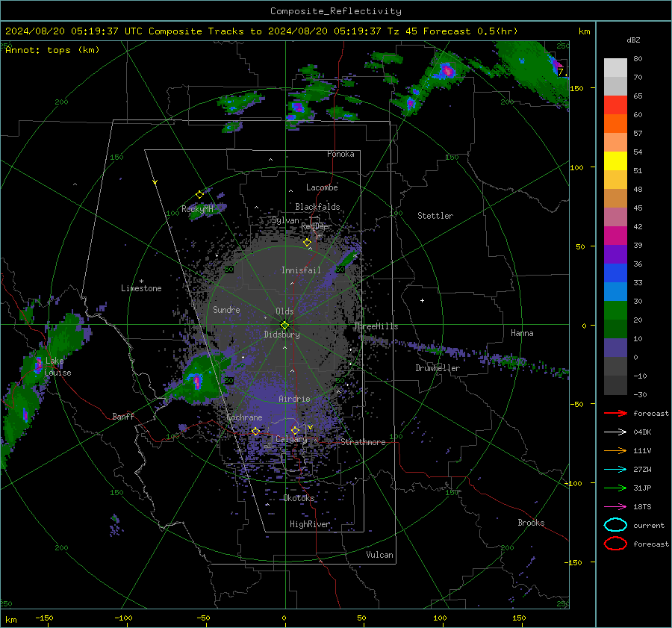
Task: Click the storm cell core west of Cochrane
Action: tap(197, 381)
